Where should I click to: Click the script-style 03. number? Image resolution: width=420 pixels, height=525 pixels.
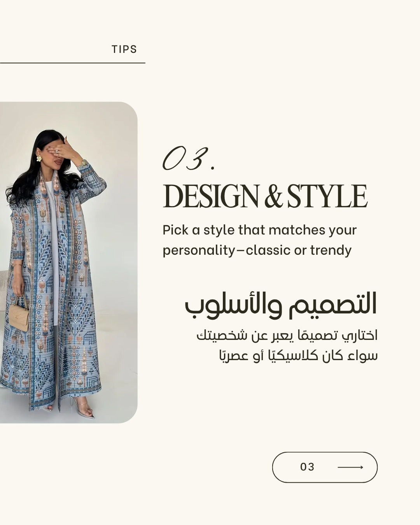tap(188, 159)
